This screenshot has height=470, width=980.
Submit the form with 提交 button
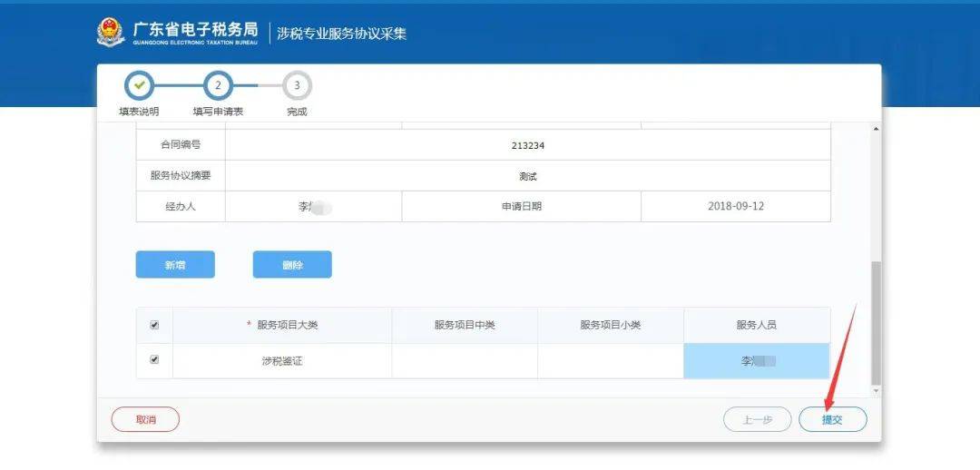(832, 419)
